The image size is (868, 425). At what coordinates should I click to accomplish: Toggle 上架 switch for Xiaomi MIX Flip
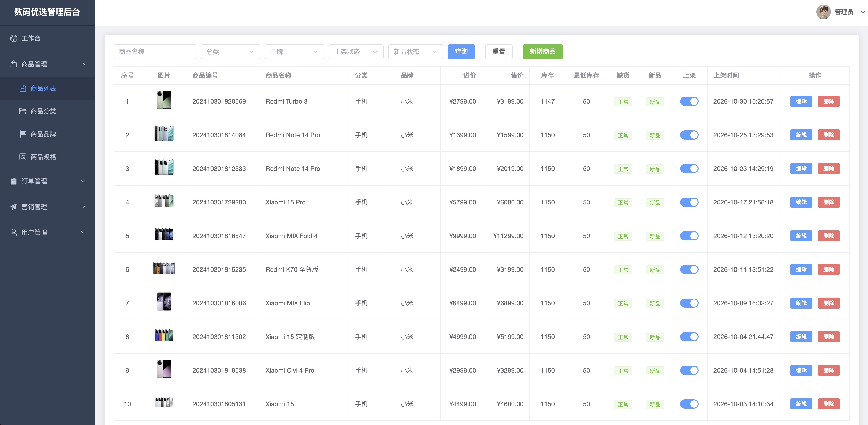click(x=689, y=303)
